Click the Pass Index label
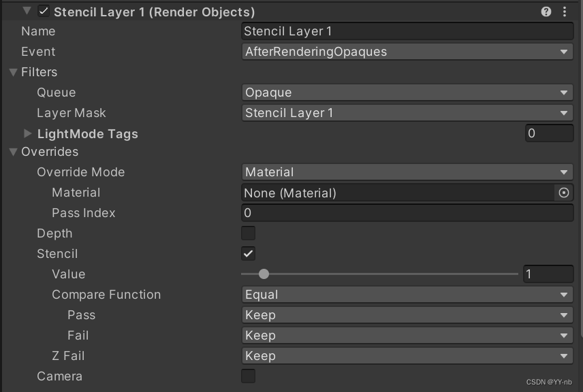This screenshot has height=392, width=583. pos(84,213)
